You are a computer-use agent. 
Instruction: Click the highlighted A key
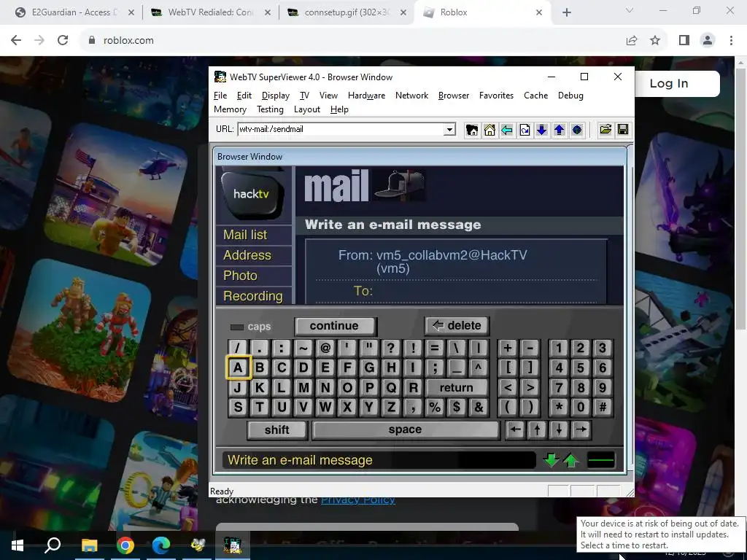238,367
